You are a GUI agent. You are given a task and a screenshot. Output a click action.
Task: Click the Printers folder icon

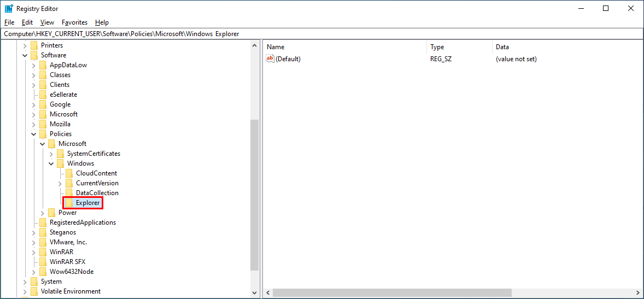pos(34,45)
